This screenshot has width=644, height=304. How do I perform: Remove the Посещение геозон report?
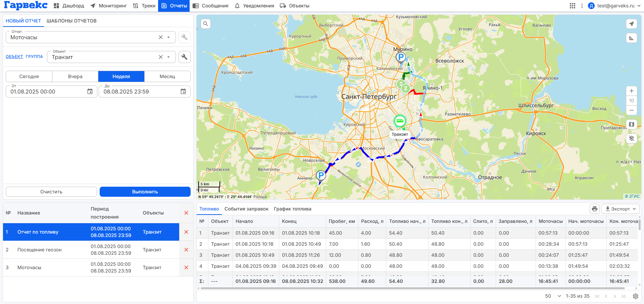coord(186,250)
